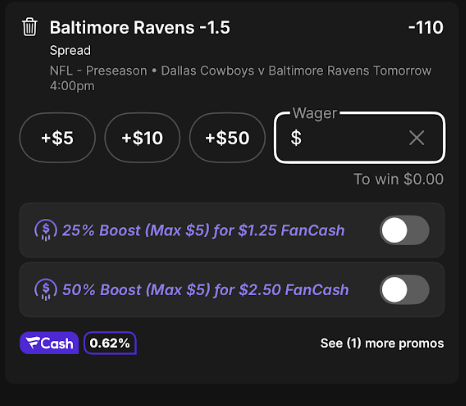Focus the Wager amount input field
This screenshot has height=406, width=466.
pos(359,138)
